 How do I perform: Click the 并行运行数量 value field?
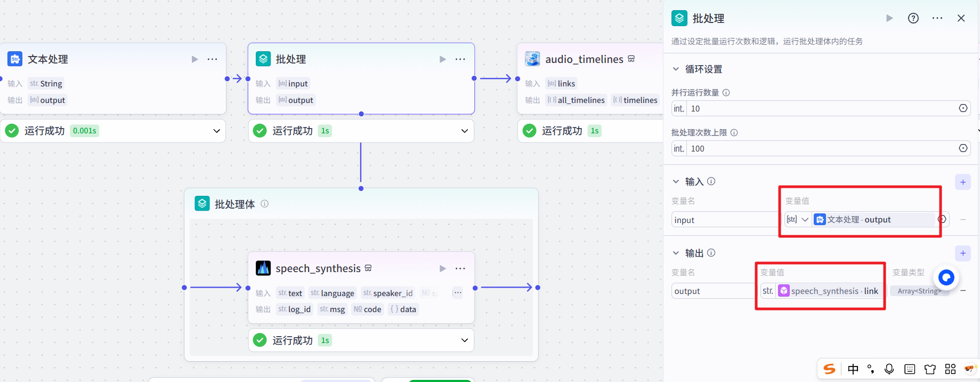point(821,108)
